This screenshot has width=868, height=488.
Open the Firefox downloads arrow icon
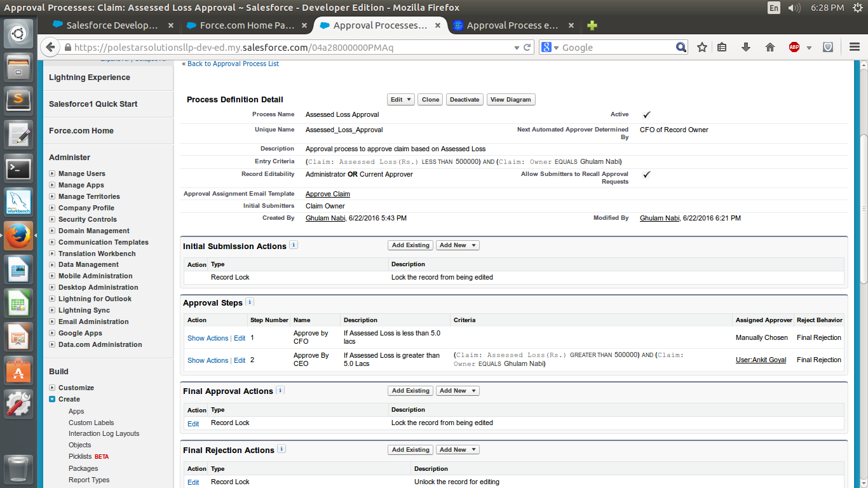tap(746, 48)
